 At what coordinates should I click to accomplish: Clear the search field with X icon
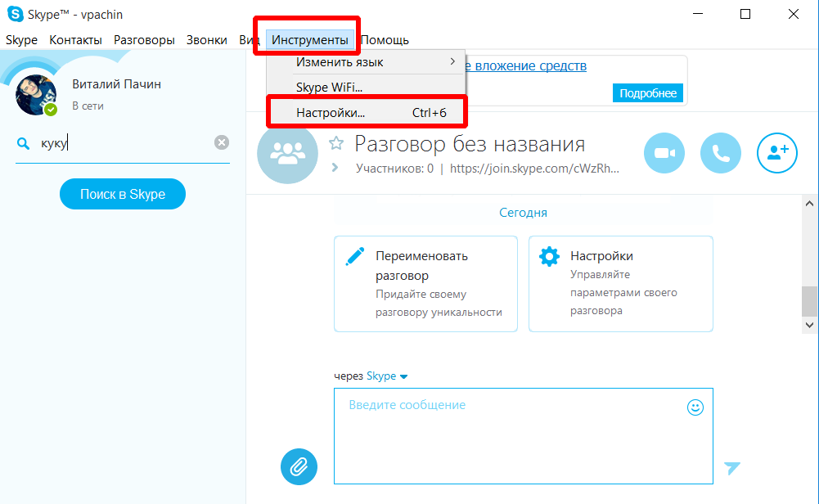point(222,142)
